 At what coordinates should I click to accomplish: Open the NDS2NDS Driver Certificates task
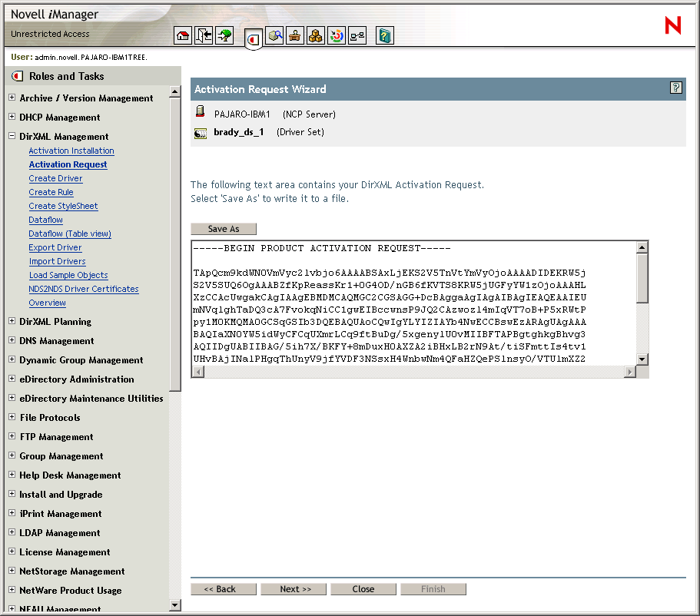point(85,289)
